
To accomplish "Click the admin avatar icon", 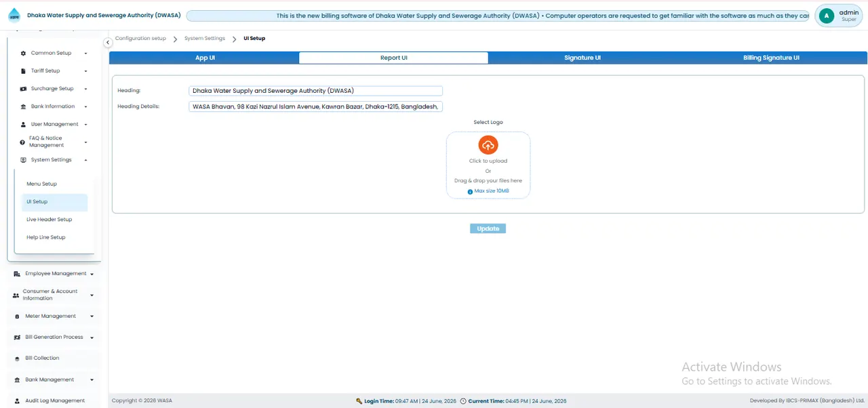I will (827, 16).
